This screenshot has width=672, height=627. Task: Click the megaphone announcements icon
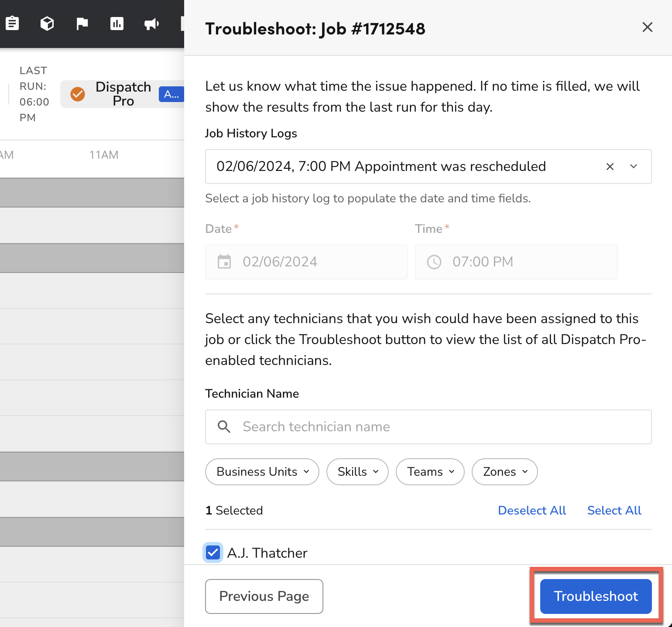pos(151,24)
